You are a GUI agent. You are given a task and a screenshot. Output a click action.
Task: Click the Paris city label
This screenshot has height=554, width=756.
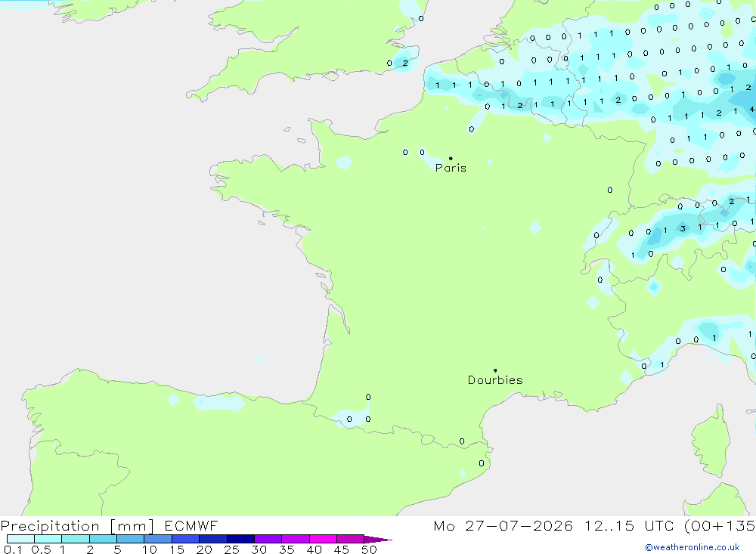(451, 168)
